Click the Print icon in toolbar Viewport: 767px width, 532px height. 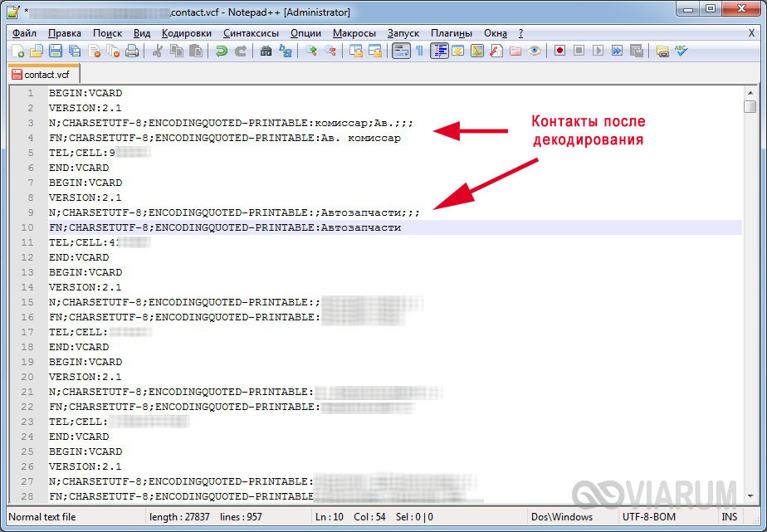pyautogui.click(x=132, y=51)
